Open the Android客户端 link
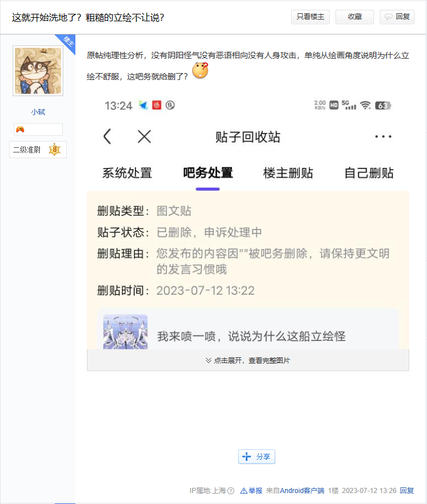 coord(302,491)
